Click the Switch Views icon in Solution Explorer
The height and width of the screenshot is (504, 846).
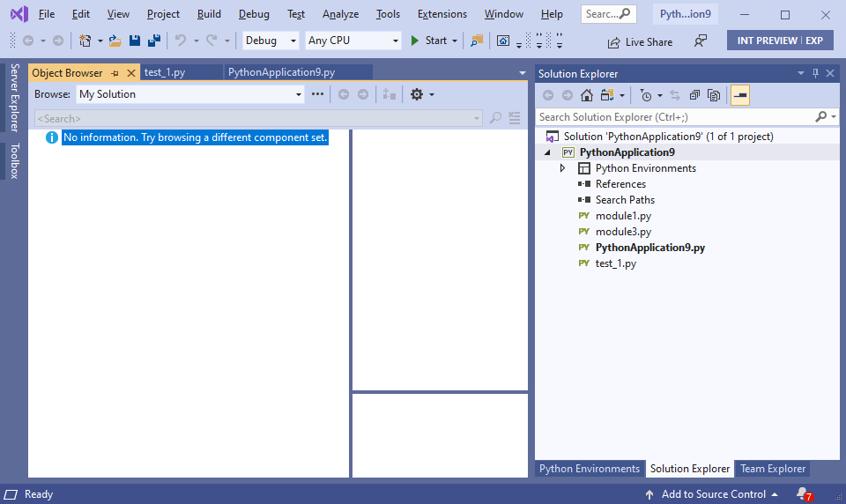point(607,95)
